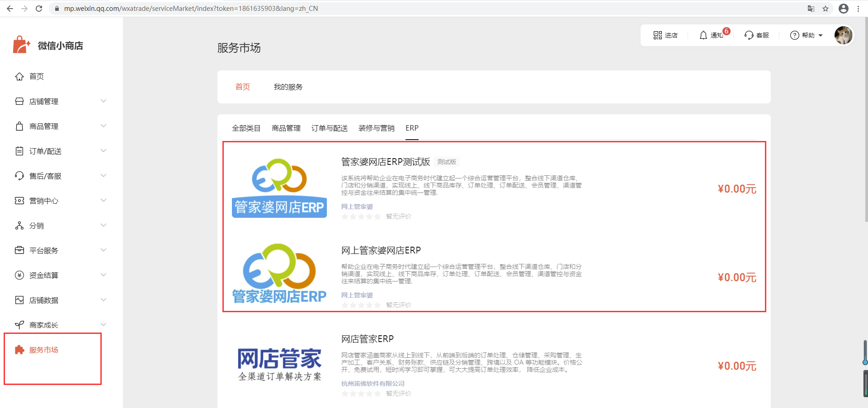Click the star rating of 网店管家ERP
Screen dimensions: 868x408
[361, 394]
